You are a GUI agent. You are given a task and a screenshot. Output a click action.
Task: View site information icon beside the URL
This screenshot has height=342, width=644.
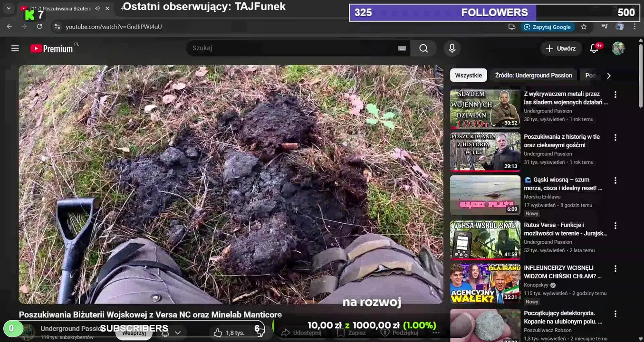58,27
